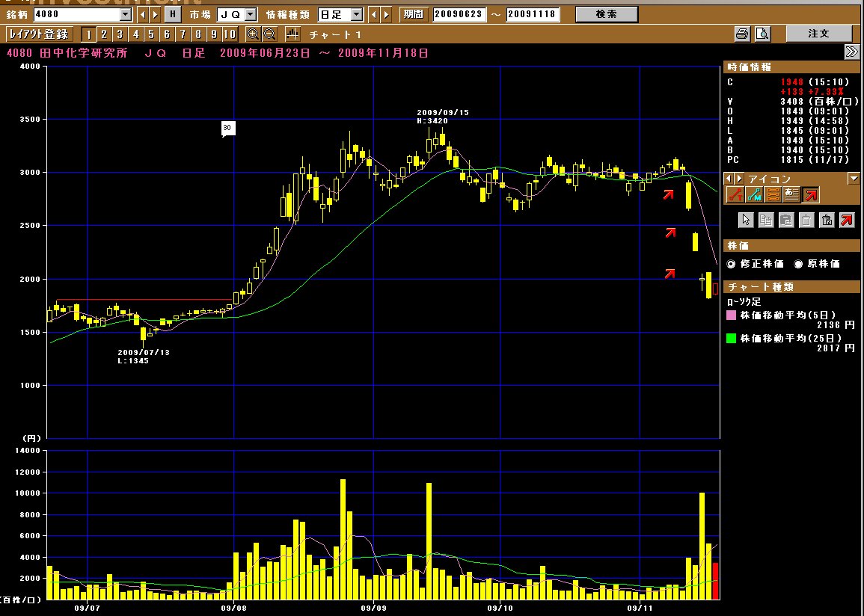Click the green 25-day moving average swatch
This screenshot has height=616, width=864.
click(731, 339)
